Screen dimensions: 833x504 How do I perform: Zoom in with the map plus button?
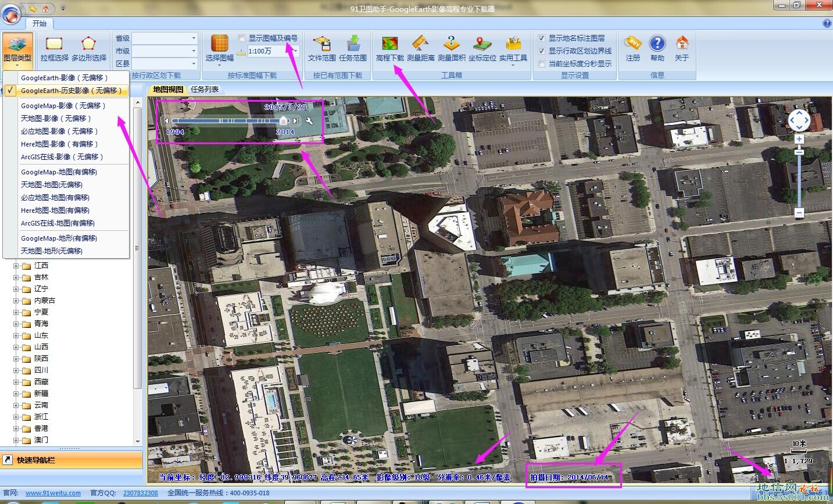tap(799, 139)
